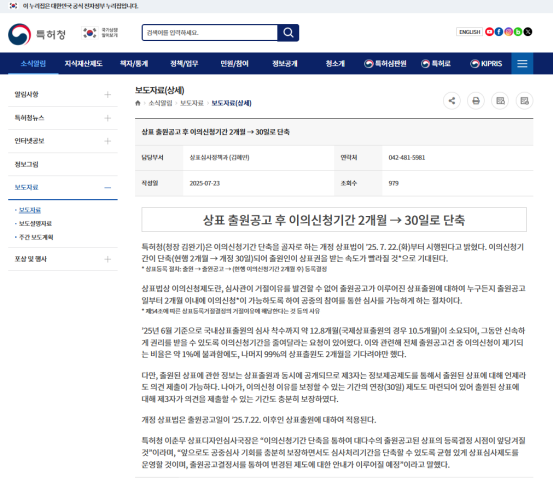This screenshot has width=553, height=479.
Task: Open the 정보공개 menu
Action: [x=285, y=63]
